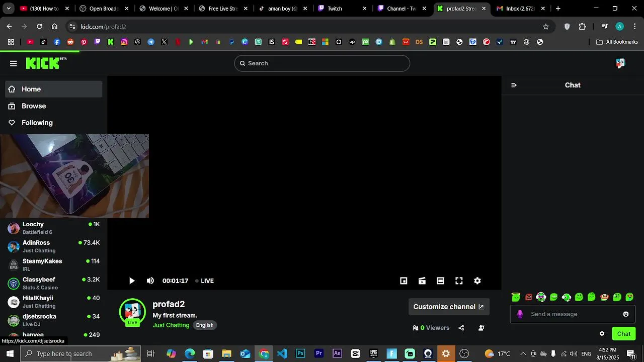Open the clip creation icon in player
Screen dimensions: 644x362
tap(422, 281)
